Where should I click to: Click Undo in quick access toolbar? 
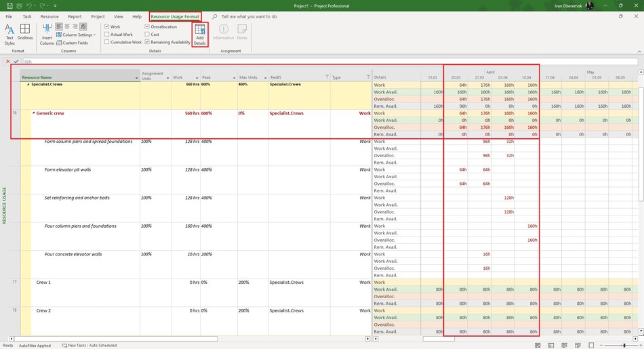pos(28,5)
